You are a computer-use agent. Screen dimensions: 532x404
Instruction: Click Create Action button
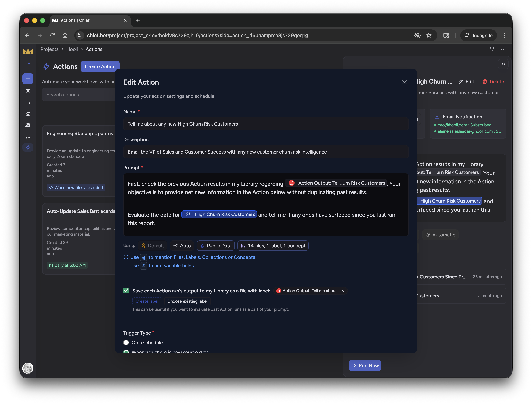click(x=100, y=67)
